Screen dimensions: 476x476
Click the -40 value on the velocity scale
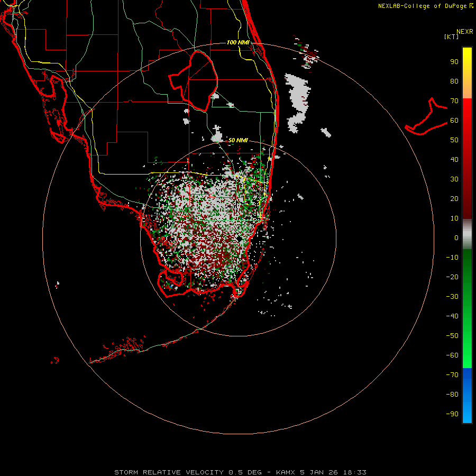(x=452, y=316)
